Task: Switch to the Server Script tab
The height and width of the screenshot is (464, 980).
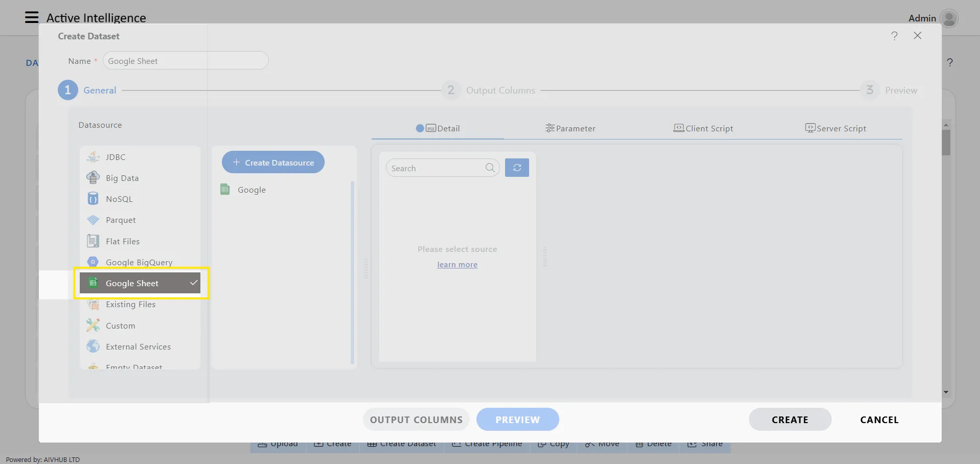Action: pos(835,128)
